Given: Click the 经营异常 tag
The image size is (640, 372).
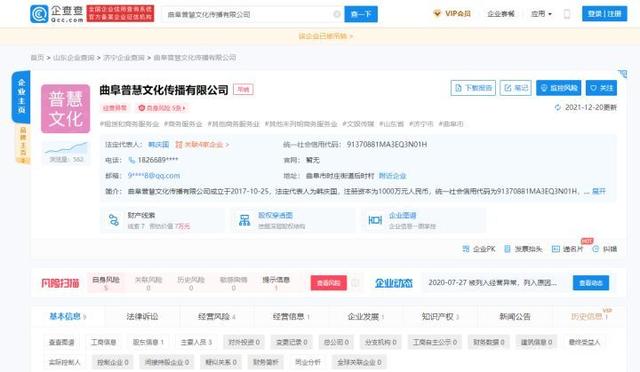Looking at the screenshot, I should click(115, 108).
